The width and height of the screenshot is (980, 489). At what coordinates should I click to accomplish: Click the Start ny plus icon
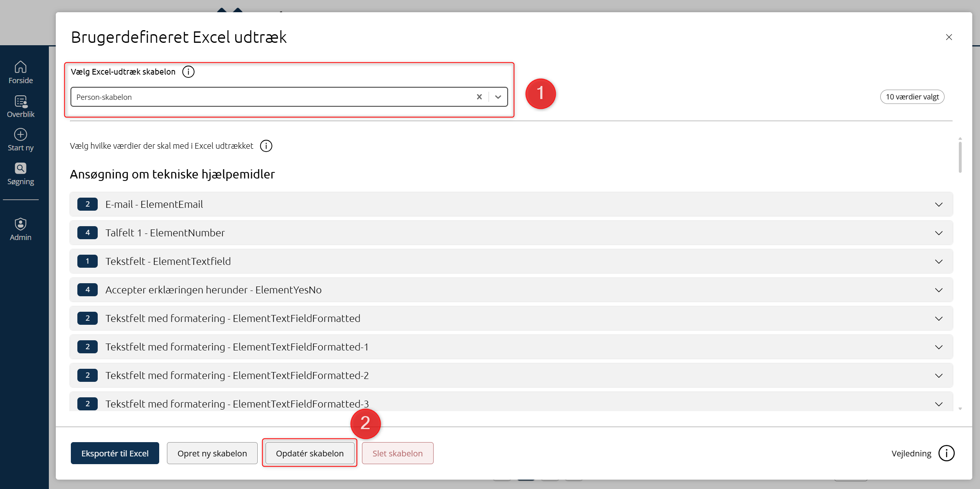[20, 135]
